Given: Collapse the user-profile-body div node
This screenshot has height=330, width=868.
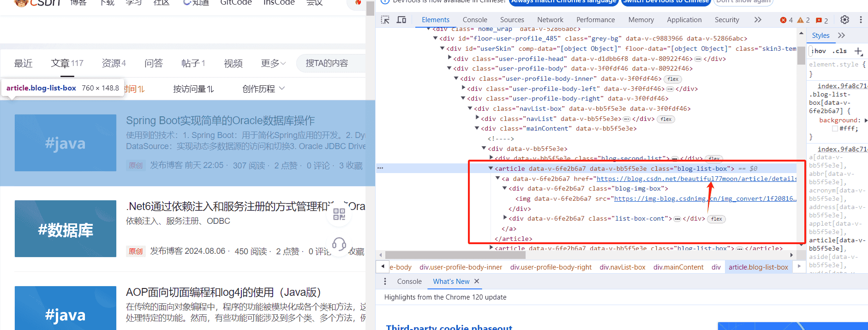Looking at the screenshot, I should [449, 68].
